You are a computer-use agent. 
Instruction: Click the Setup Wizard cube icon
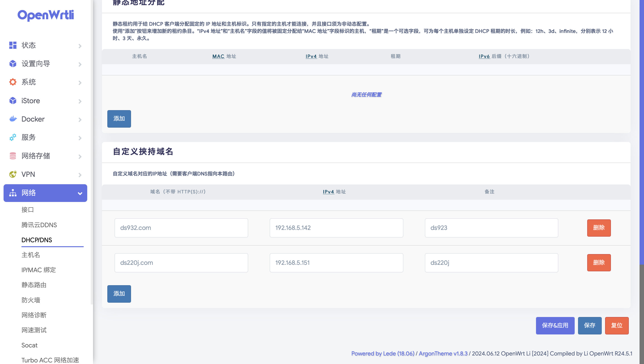pos(13,64)
